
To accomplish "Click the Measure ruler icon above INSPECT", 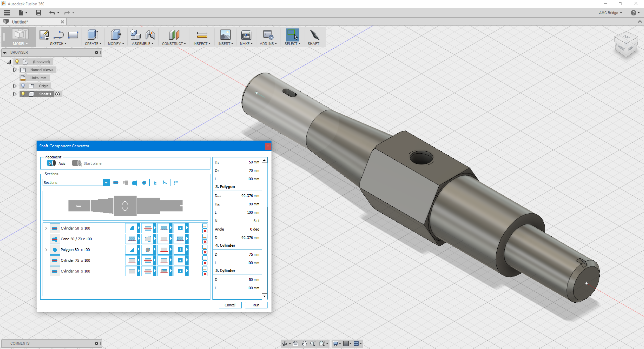I will [202, 35].
